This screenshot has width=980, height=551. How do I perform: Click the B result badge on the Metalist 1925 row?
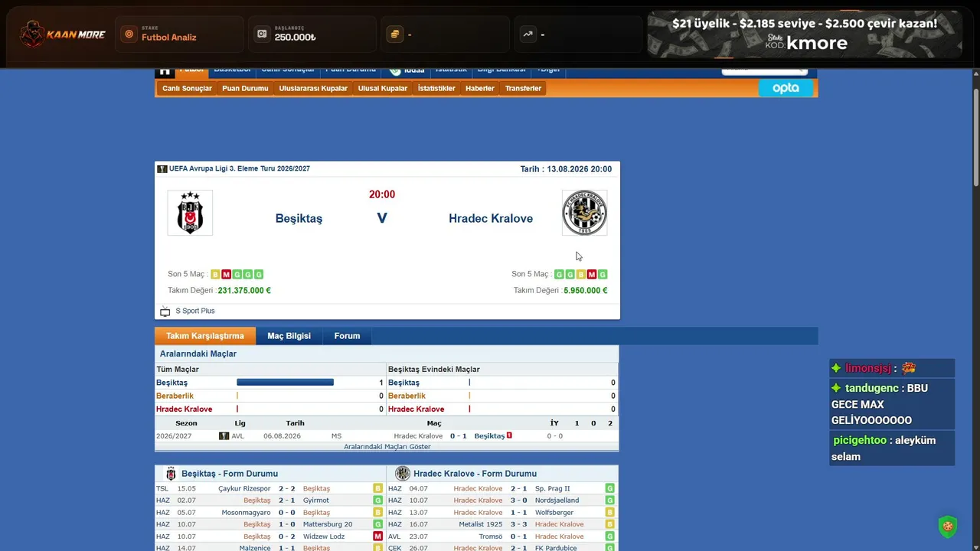pos(610,524)
